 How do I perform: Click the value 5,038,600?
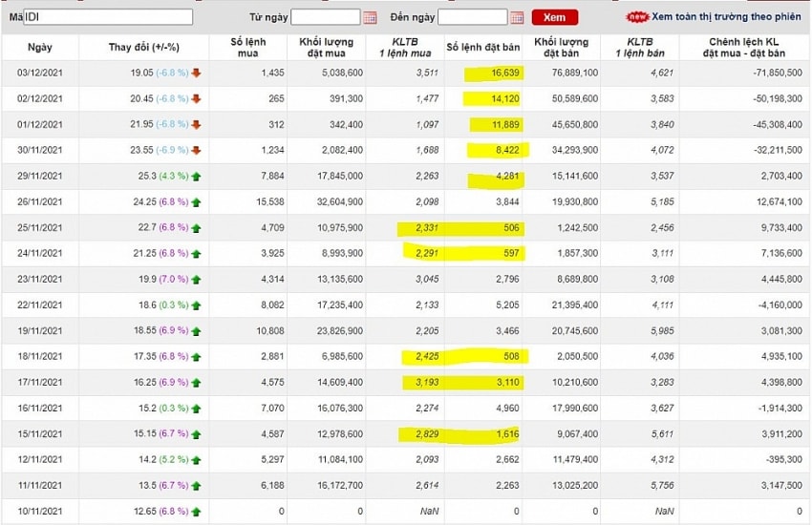[x=342, y=73]
